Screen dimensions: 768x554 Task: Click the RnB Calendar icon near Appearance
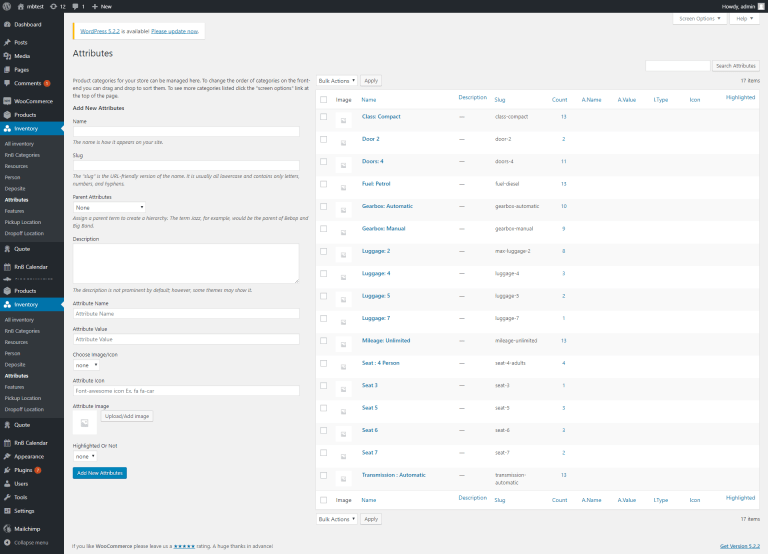(7, 443)
